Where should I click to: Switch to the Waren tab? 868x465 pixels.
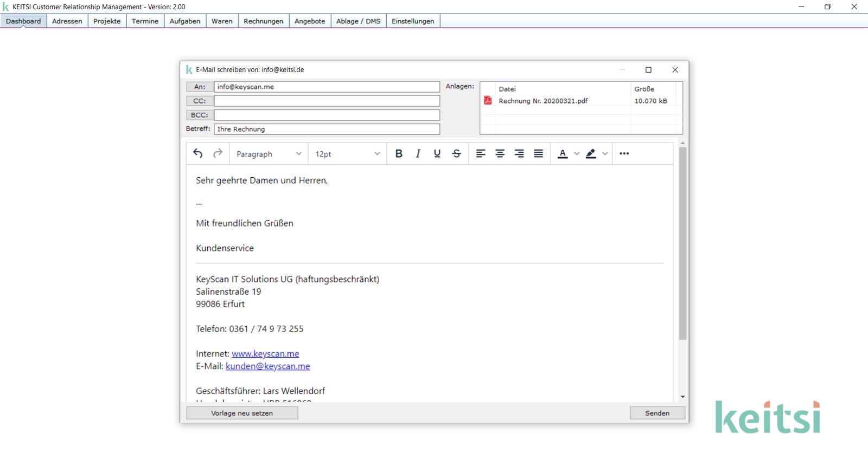(x=222, y=21)
